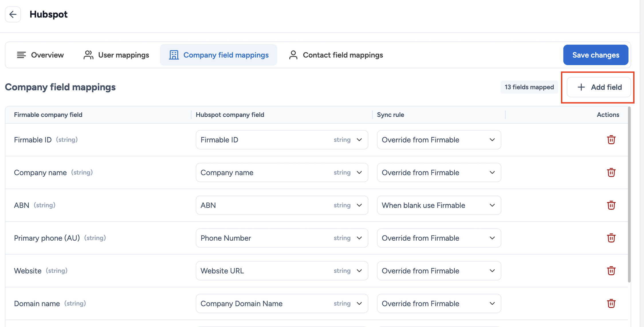Image resolution: width=644 pixels, height=327 pixels.
Task: Click the back arrow next to Hubspot
Action: pos(13,14)
